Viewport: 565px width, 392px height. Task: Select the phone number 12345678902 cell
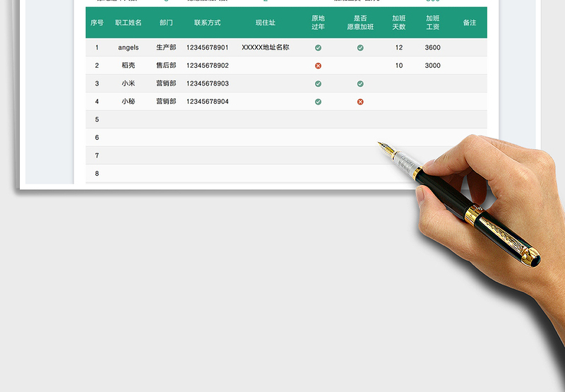[x=208, y=66]
